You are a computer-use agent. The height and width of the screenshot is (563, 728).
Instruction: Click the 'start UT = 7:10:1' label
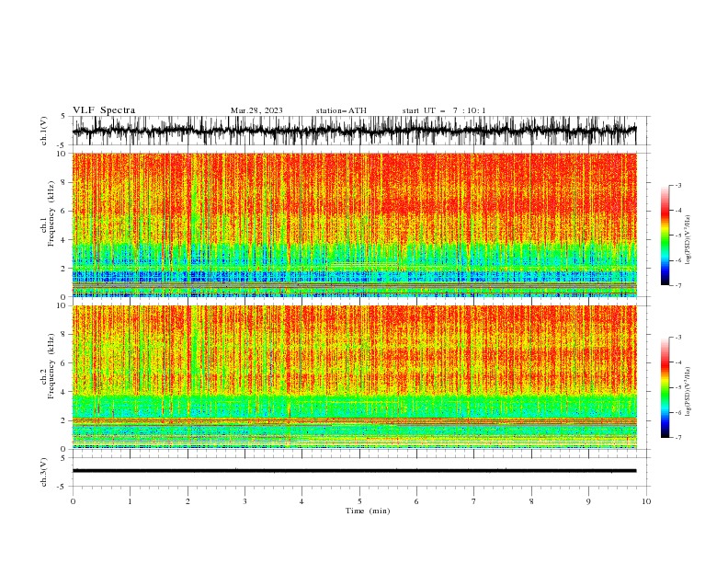444,110
